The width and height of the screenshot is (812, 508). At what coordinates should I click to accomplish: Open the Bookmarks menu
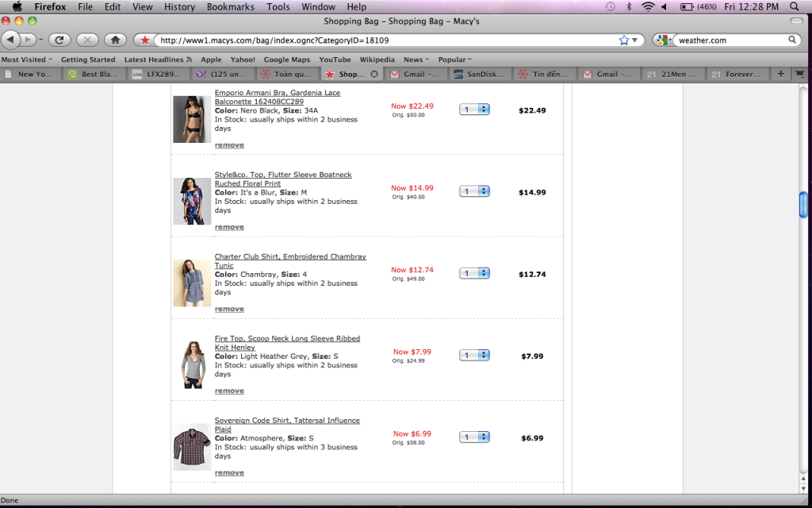(x=230, y=6)
